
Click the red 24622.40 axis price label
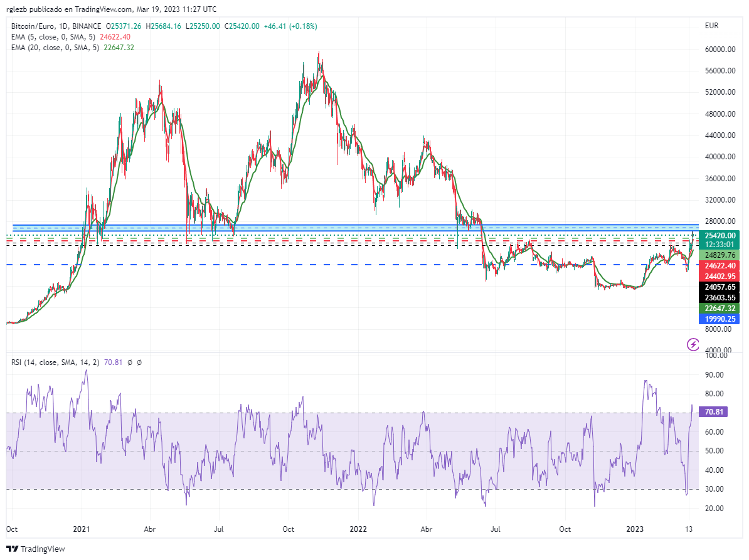[x=720, y=266]
